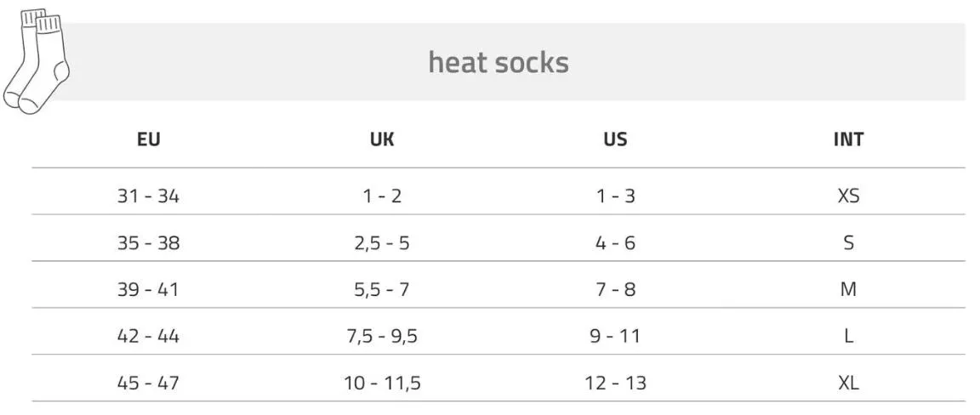Viewport: 980px width, 415px height.
Task: Click EU size 31 - 34
Action: (149, 196)
